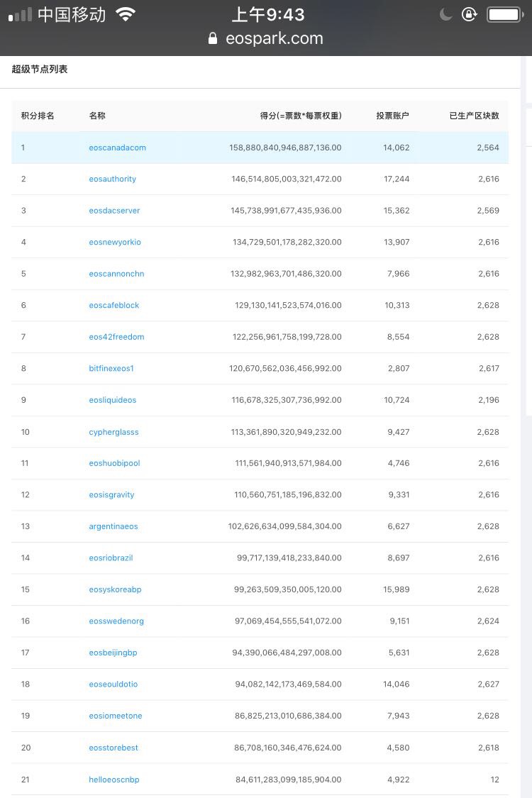Tap the 上午9:43 clock in status bar

(268, 15)
